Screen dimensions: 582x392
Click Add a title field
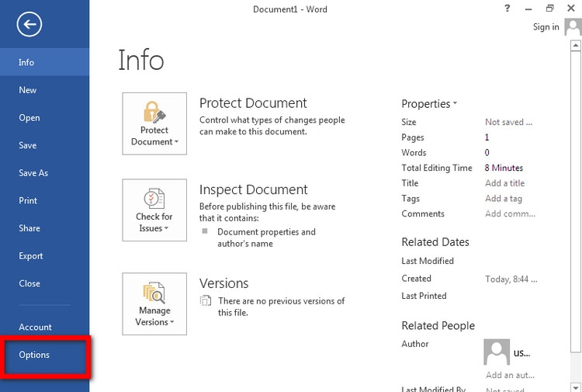pyautogui.click(x=505, y=183)
